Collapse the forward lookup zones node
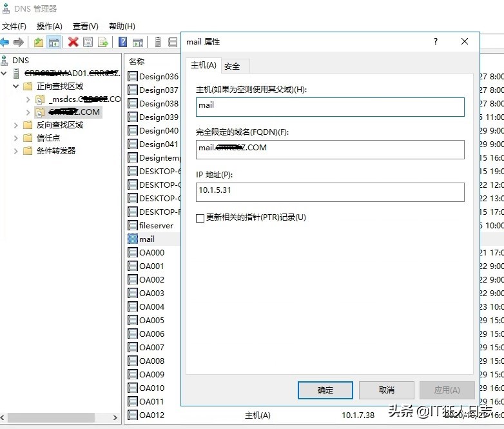The height and width of the screenshot is (429, 504). [x=15, y=86]
